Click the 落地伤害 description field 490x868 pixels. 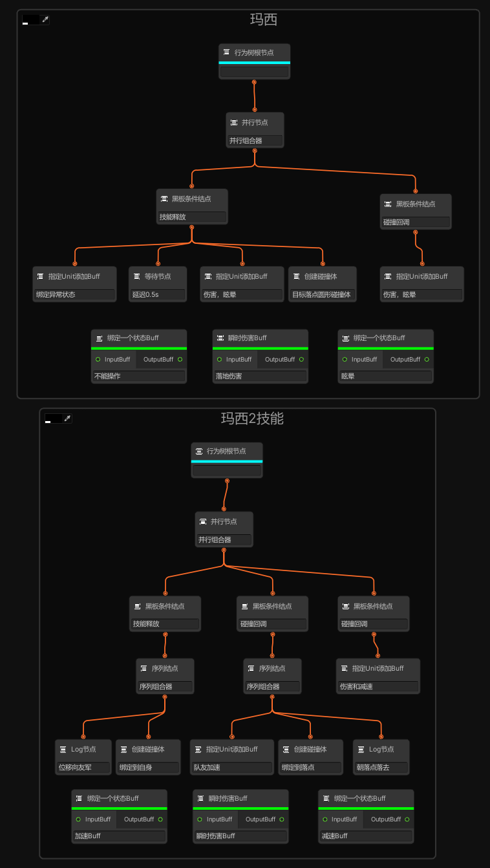pyautogui.click(x=261, y=376)
